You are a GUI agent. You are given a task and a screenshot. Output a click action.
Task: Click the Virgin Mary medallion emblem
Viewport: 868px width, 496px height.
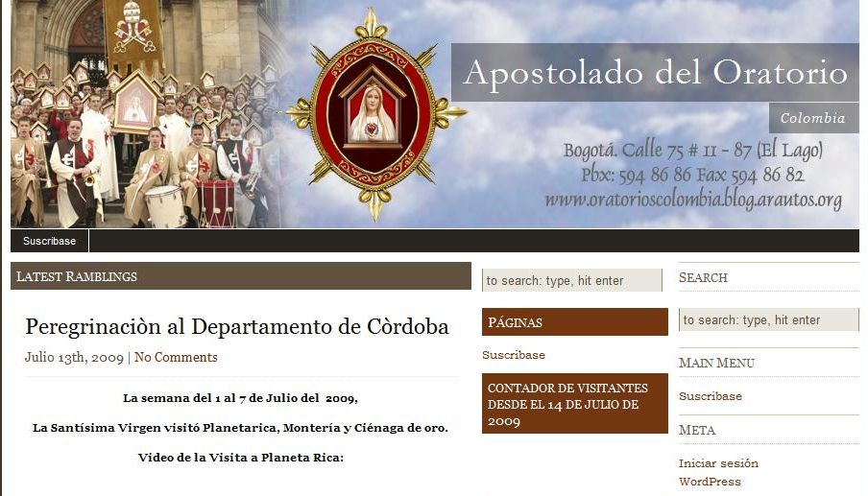point(375,114)
